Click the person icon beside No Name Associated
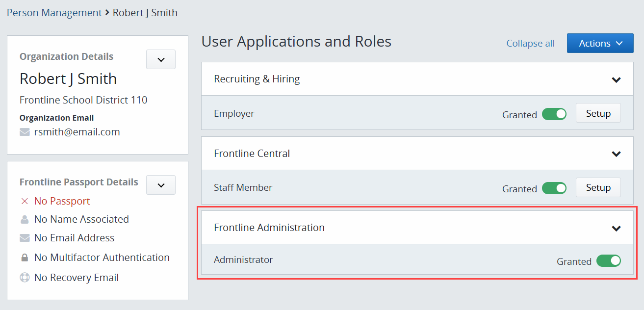Screen dimensions: 644x310 pyautogui.click(x=25, y=219)
